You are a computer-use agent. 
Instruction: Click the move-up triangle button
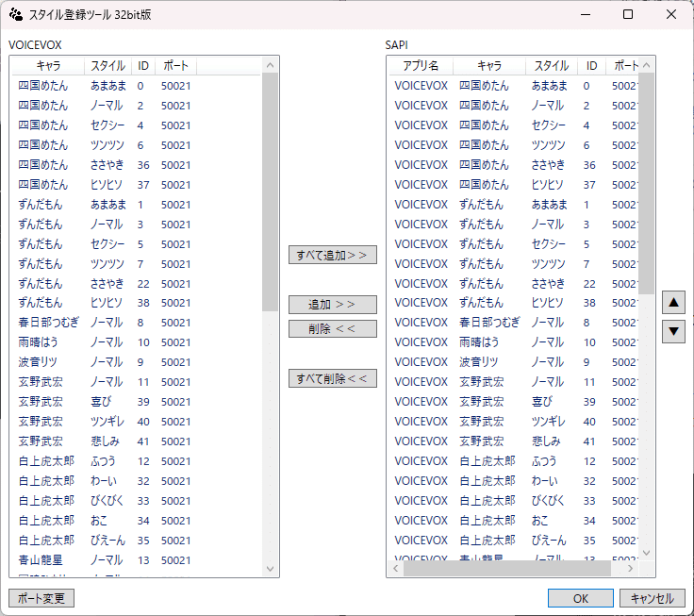(673, 303)
